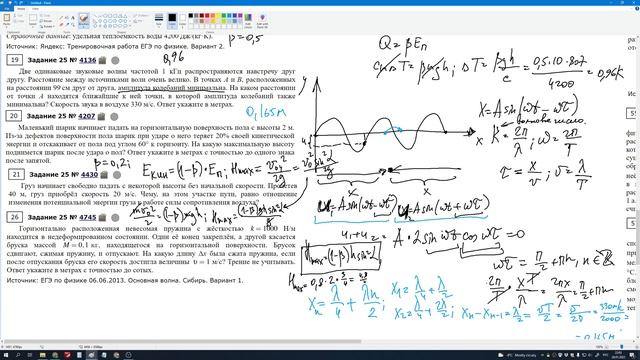Open task link 4207
Viewport: 640px width, 360px height.
coord(87,116)
